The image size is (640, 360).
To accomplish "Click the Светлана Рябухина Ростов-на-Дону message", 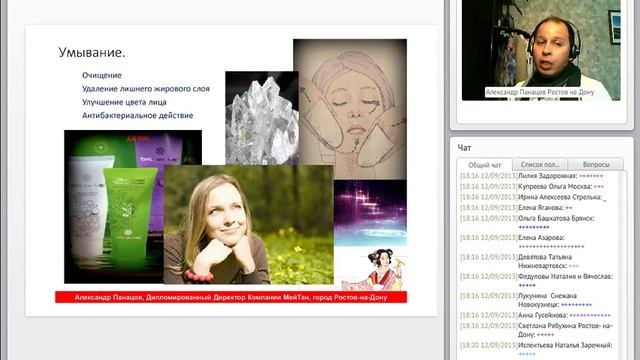I will pos(536,330).
